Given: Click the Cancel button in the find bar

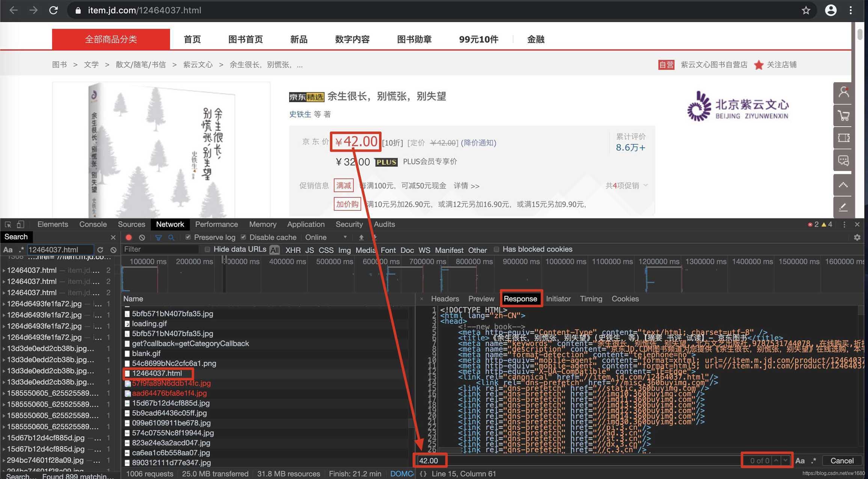Looking at the screenshot, I should (842, 461).
